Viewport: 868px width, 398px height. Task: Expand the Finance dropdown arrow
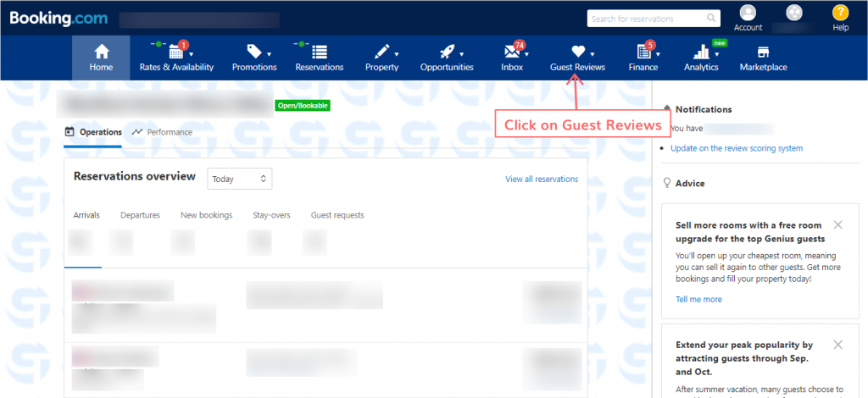658,54
